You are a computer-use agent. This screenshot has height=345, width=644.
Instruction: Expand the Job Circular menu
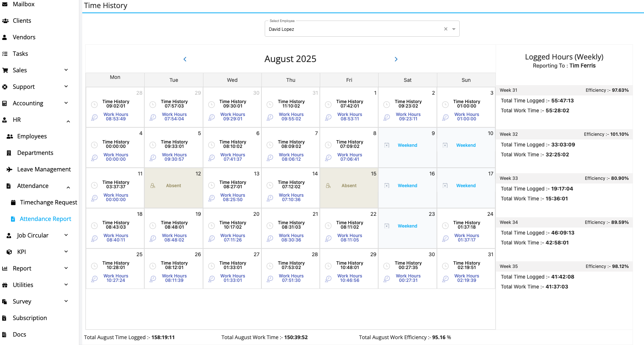[33, 236]
